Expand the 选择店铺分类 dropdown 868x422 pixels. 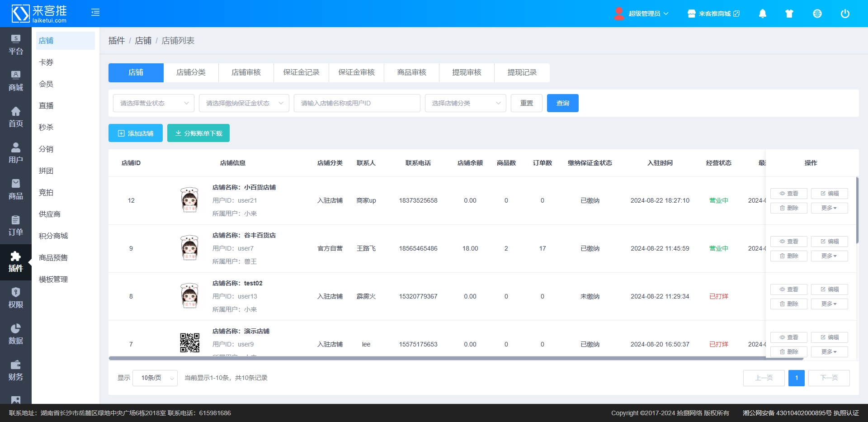(x=466, y=103)
